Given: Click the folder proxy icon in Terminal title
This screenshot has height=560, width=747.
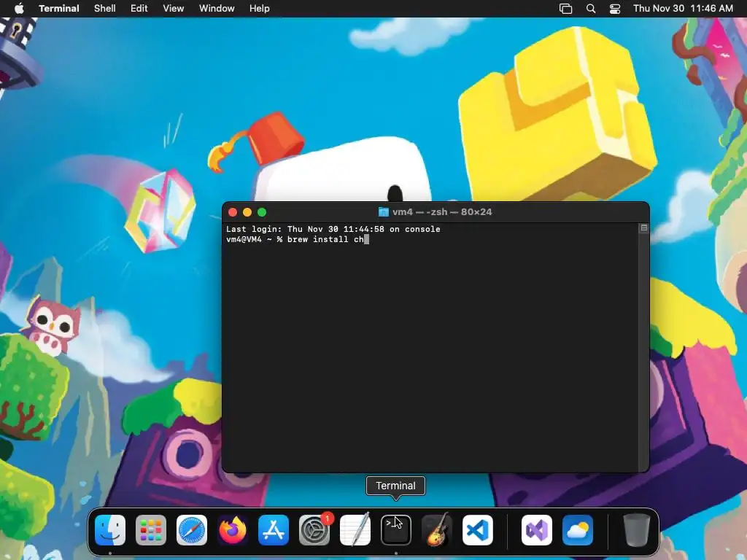Looking at the screenshot, I should pyautogui.click(x=384, y=212).
